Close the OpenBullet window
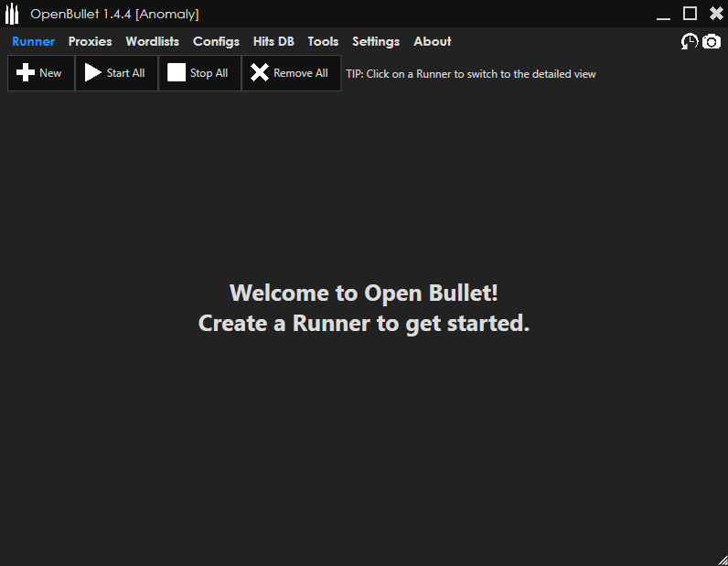 [x=716, y=14]
